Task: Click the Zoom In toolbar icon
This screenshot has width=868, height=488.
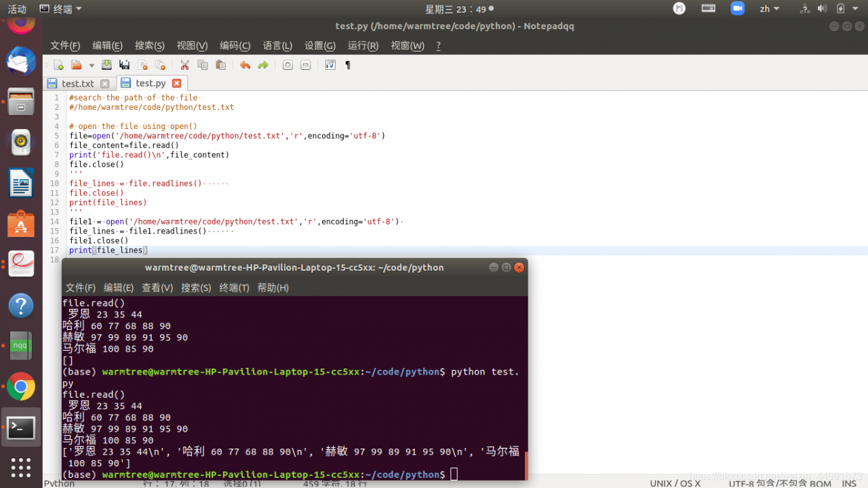Action: click(x=288, y=65)
